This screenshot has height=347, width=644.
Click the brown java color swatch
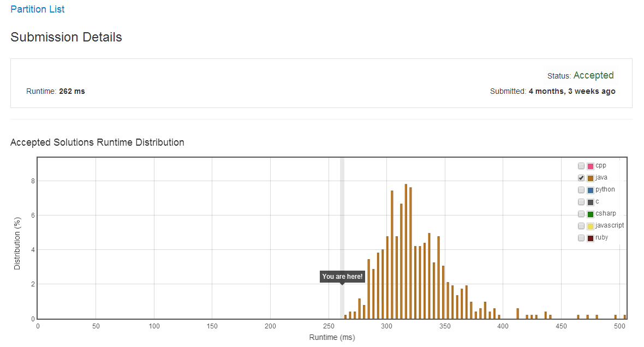(591, 178)
